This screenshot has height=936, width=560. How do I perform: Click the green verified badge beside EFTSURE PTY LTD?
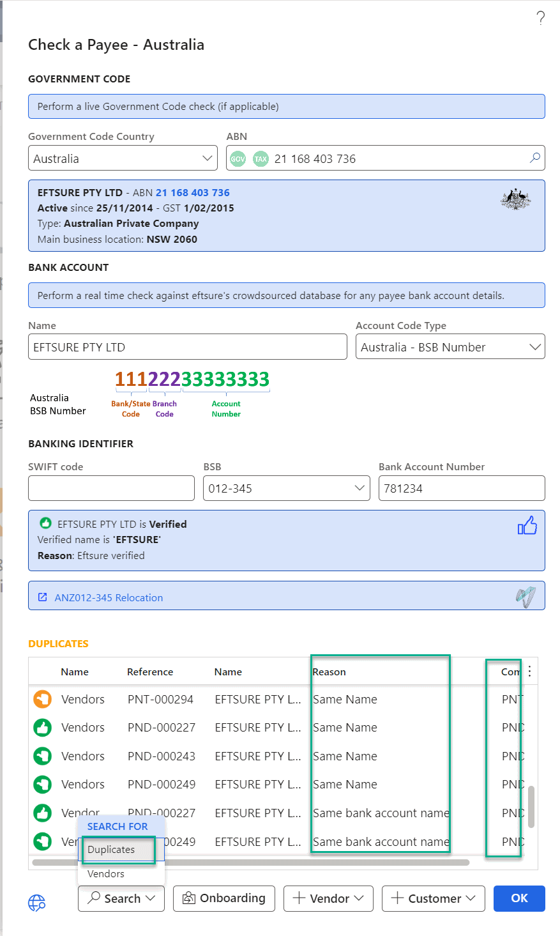pyautogui.click(x=45, y=523)
